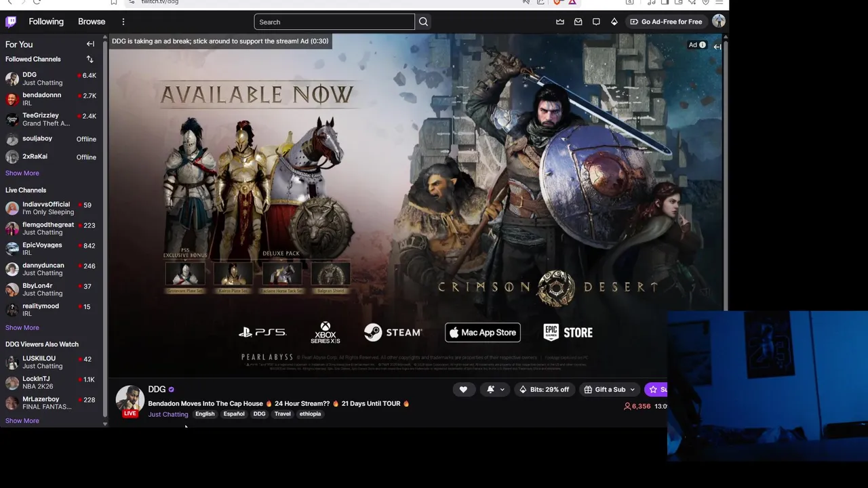Collapse the chat panel arrow

(x=717, y=47)
